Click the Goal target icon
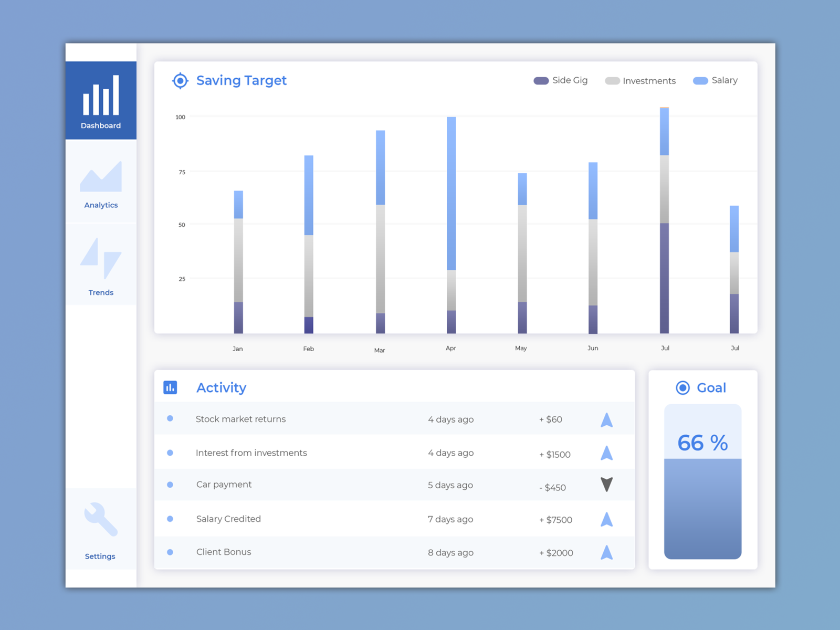 682,387
